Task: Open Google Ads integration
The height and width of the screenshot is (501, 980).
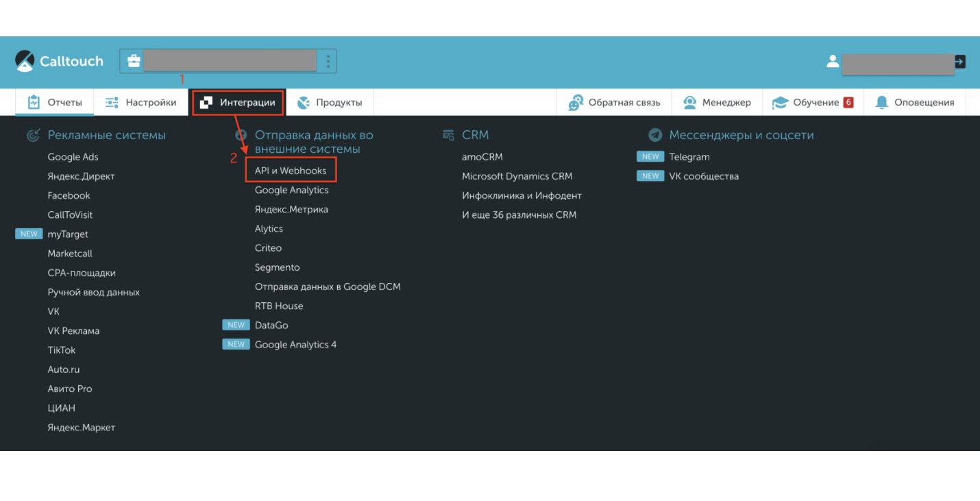Action: tap(73, 157)
